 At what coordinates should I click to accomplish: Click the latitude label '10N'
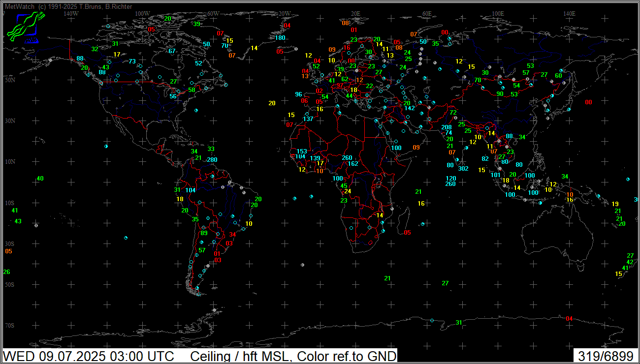tap(9, 162)
